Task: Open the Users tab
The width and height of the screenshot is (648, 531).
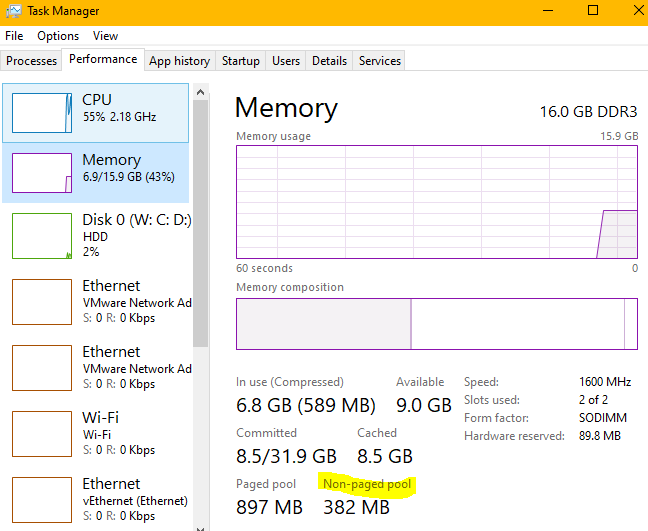Action: coord(286,61)
